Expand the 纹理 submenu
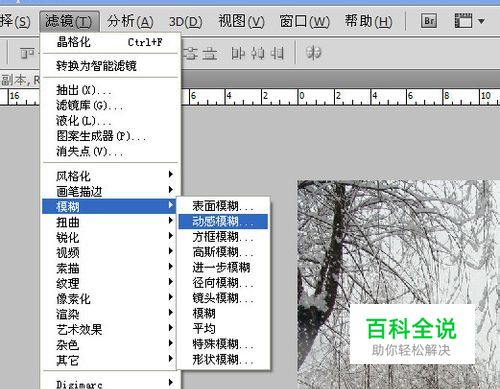Viewport: 500px width, 389px height. pos(110,283)
